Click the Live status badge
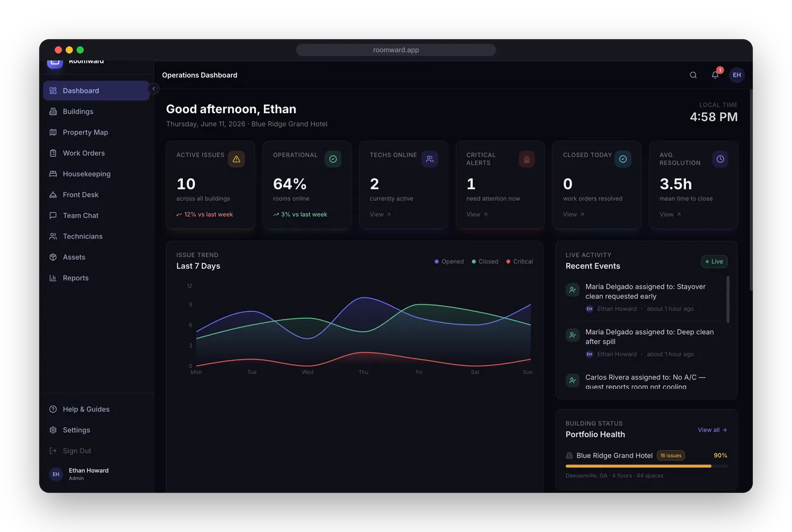792x532 pixels. 714,262
